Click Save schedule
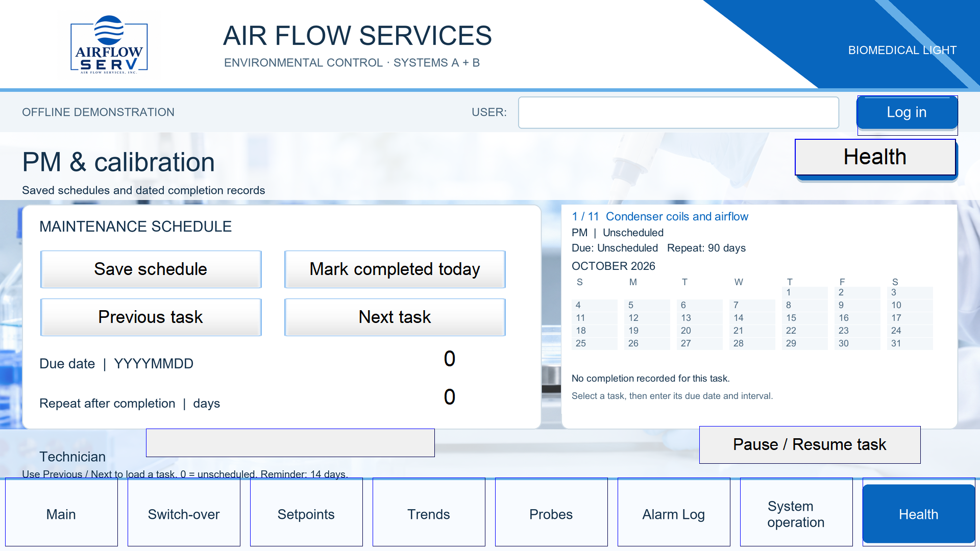This screenshot has width=980, height=551. coord(151,269)
